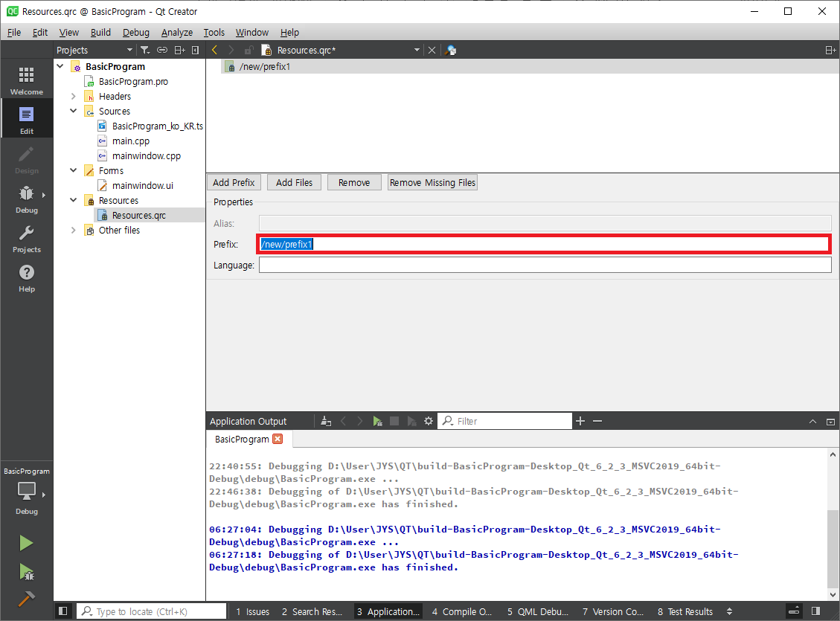Click the output Filter field

pyautogui.click(x=505, y=422)
